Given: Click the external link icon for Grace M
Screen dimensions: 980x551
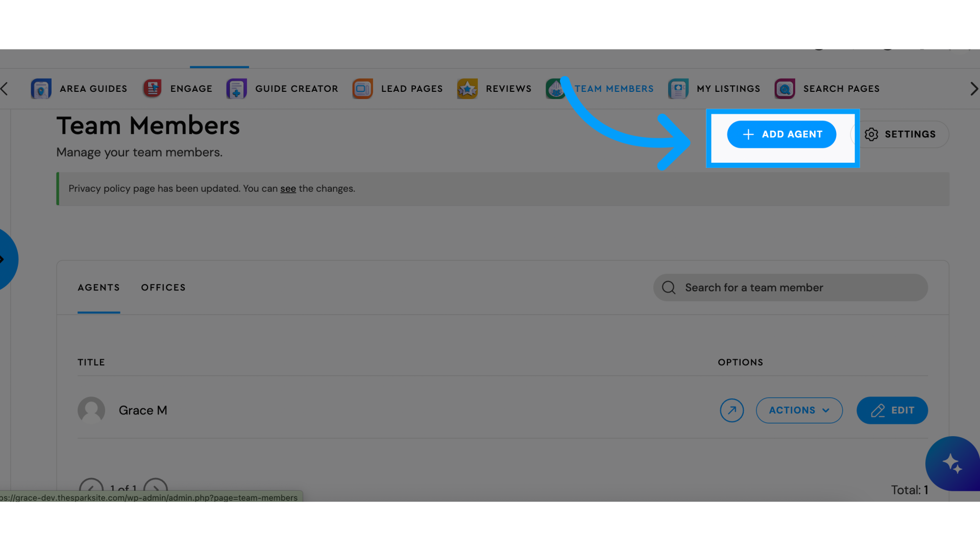Looking at the screenshot, I should click(x=731, y=410).
